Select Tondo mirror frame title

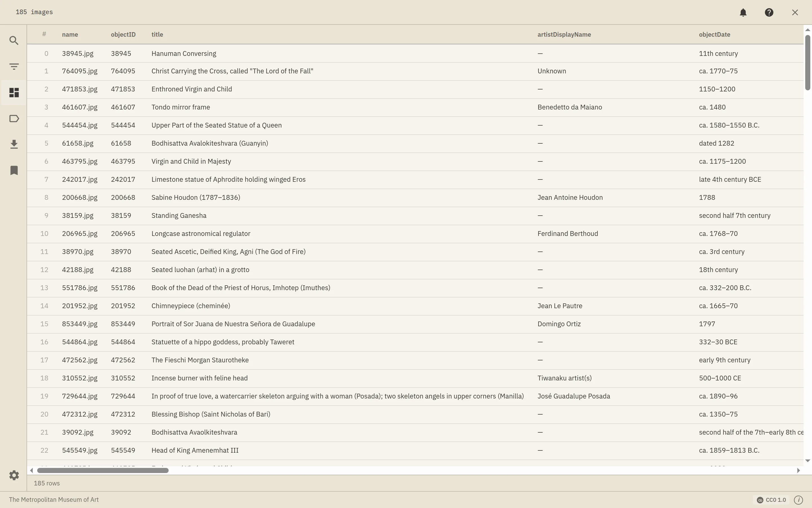(180, 107)
